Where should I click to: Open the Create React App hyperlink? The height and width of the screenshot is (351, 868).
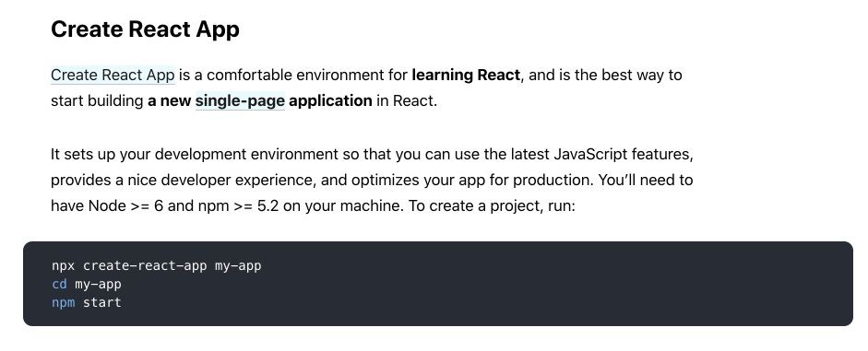tap(113, 75)
